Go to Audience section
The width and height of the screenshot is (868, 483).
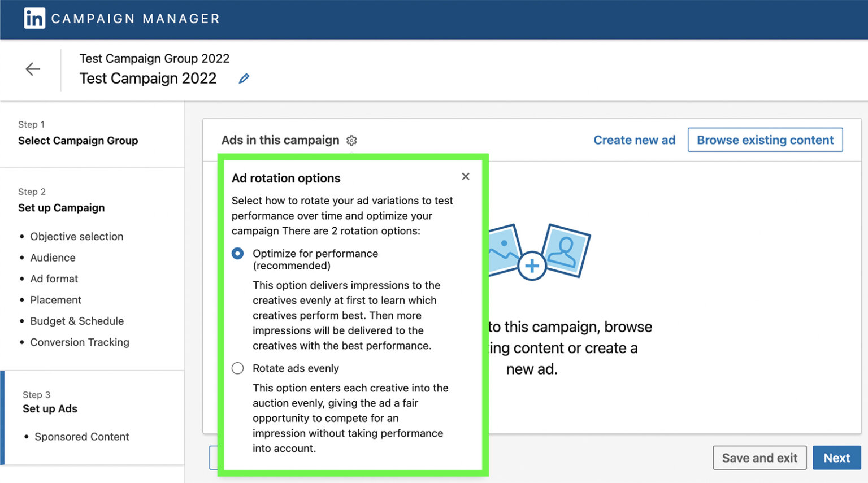(53, 258)
